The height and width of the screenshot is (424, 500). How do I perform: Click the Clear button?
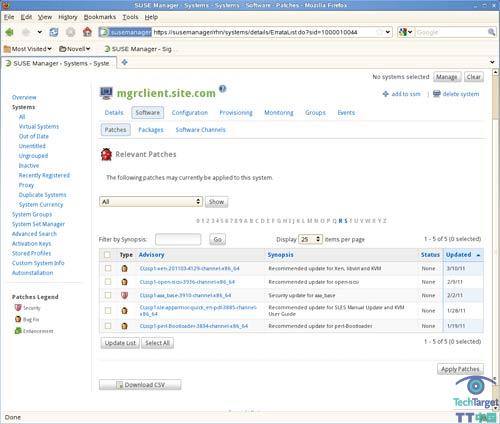(474, 77)
